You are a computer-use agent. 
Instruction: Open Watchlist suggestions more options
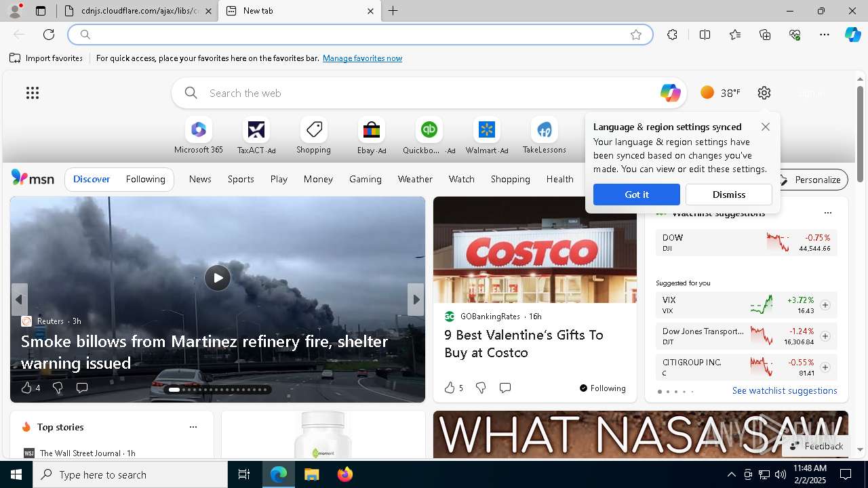(827, 213)
